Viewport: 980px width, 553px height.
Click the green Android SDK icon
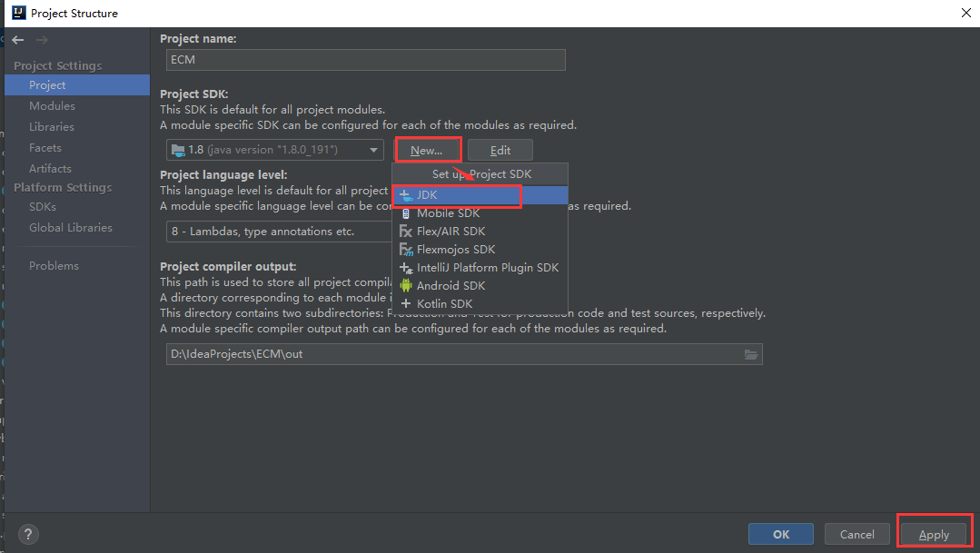pyautogui.click(x=406, y=285)
